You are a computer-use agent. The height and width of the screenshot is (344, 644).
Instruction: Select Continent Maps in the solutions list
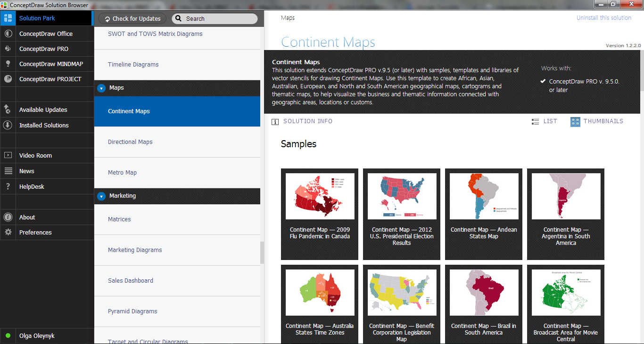coord(177,111)
